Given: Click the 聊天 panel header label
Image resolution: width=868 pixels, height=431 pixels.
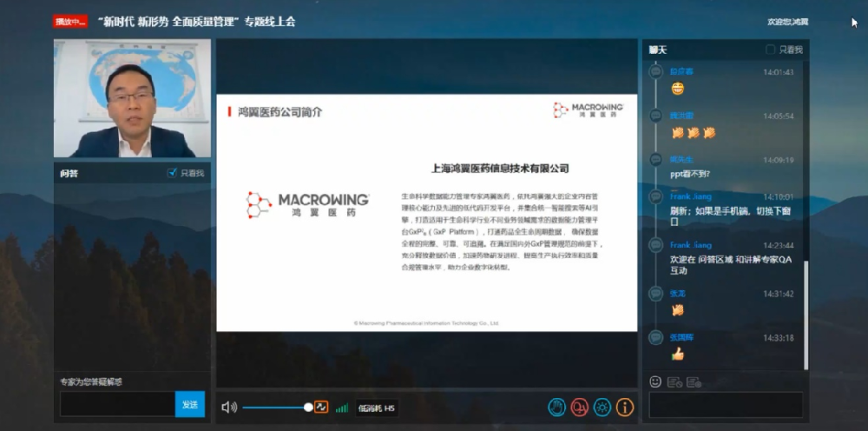Looking at the screenshot, I should [658, 50].
